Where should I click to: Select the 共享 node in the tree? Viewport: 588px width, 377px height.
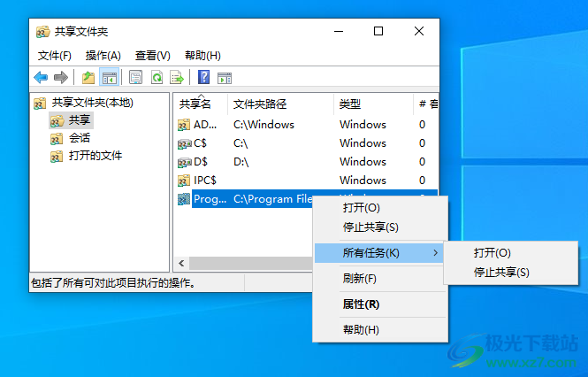coord(80,120)
